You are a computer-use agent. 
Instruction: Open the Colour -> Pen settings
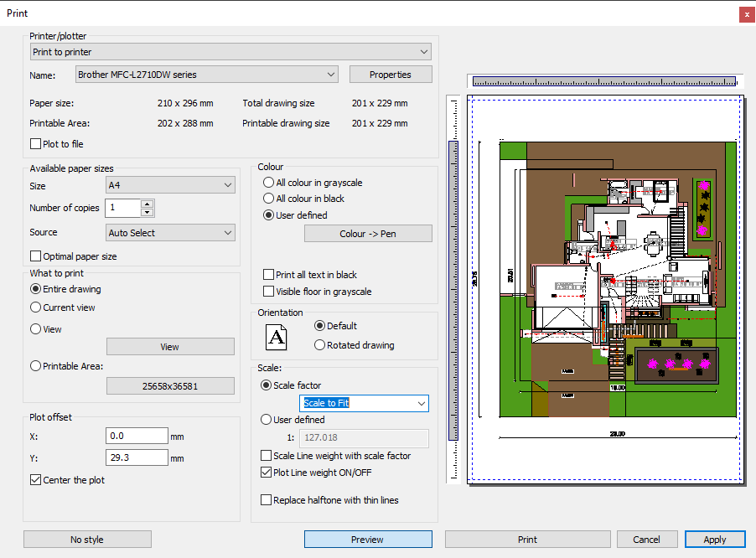[368, 234]
